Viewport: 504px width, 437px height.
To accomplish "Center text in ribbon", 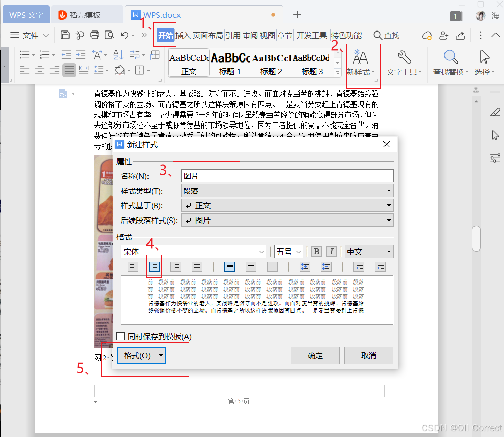I will coord(40,70).
